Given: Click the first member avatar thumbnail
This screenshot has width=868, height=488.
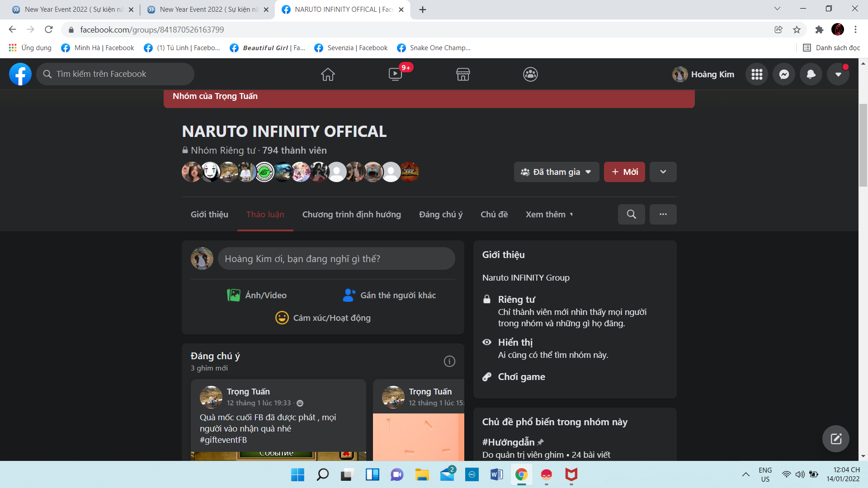Looking at the screenshot, I should coord(191,172).
